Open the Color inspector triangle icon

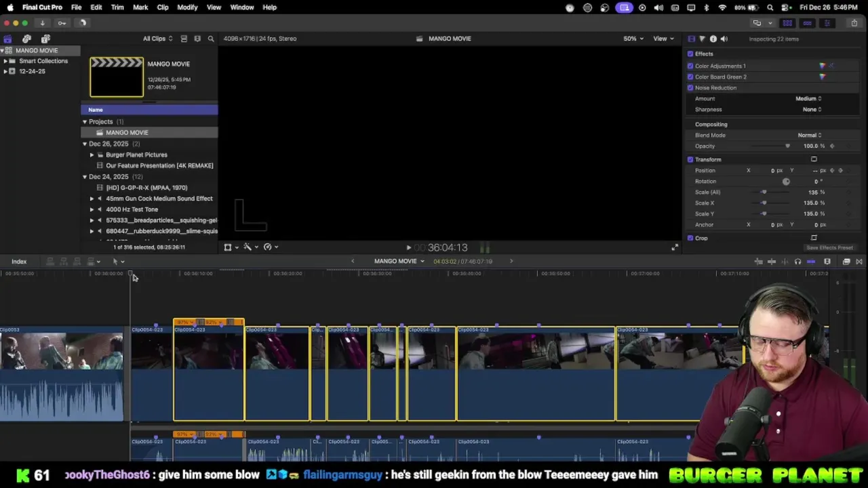702,39
